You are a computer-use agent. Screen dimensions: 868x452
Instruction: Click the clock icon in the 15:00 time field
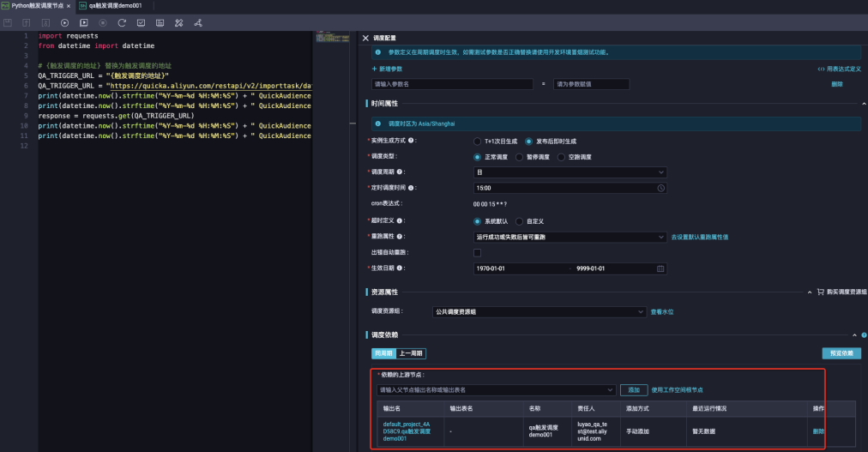pos(661,188)
